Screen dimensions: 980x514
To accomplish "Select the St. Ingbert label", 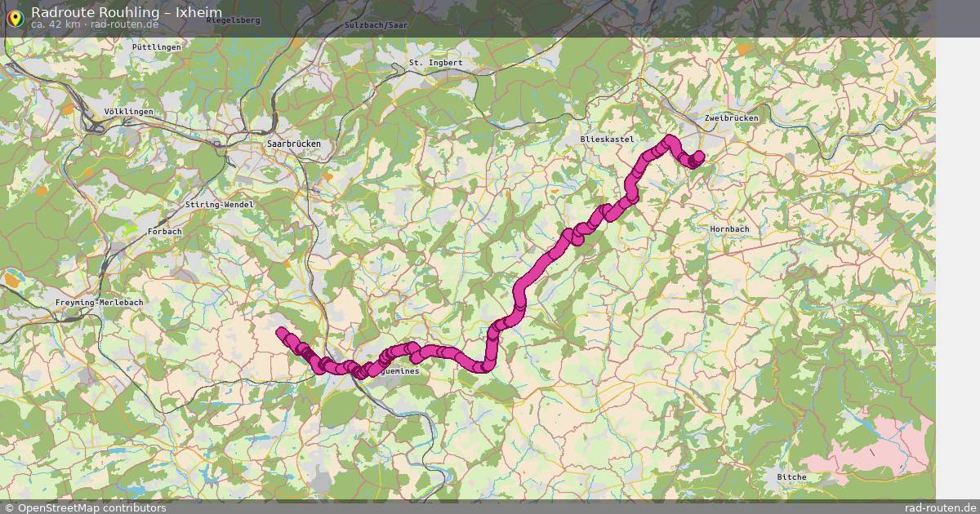I will [435, 63].
